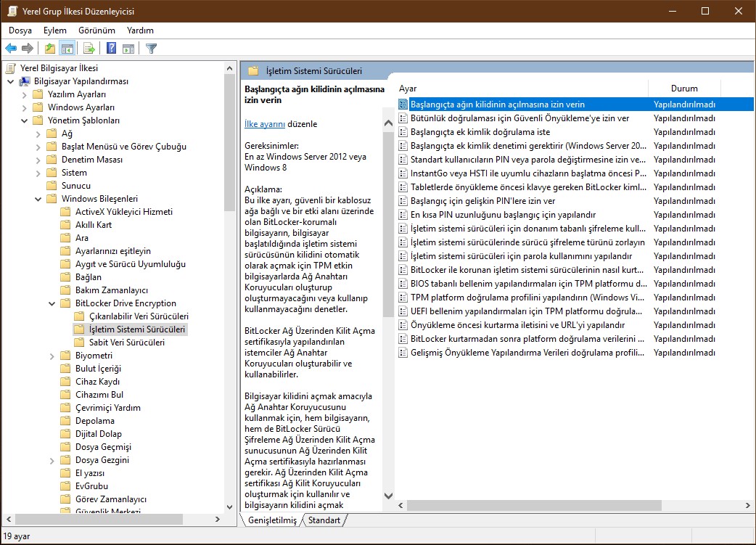The image size is (756, 545).
Task: Click the policy icon beside Önyükleme öncesi kurtarma iletisini
Action: coord(403,325)
